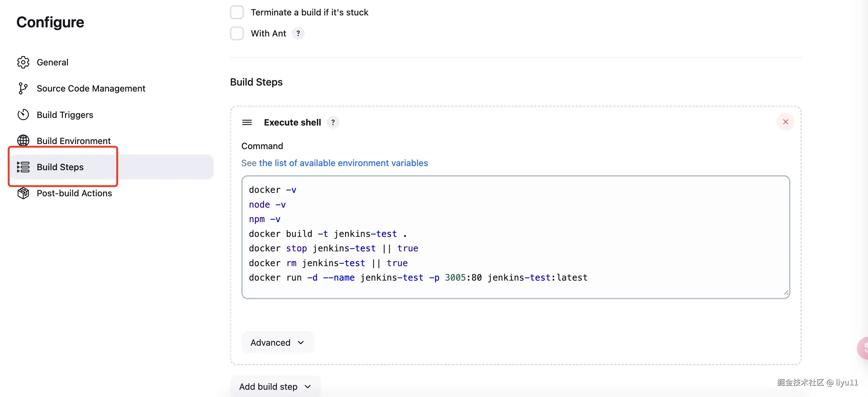
Task: Click the Execute shell drag handle icon
Action: click(247, 122)
